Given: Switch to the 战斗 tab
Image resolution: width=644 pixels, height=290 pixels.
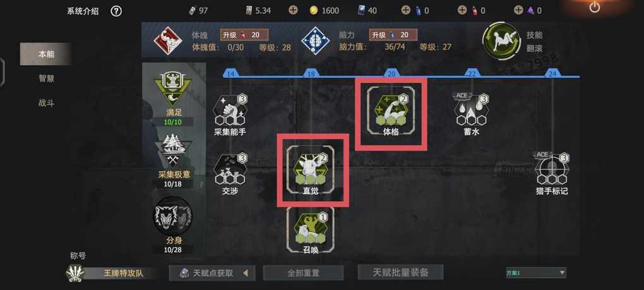Looking at the screenshot, I should pos(46,103).
